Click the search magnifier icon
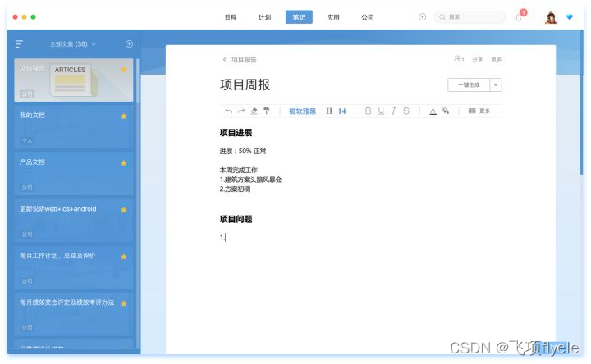This screenshot has width=591, height=364. (x=442, y=17)
